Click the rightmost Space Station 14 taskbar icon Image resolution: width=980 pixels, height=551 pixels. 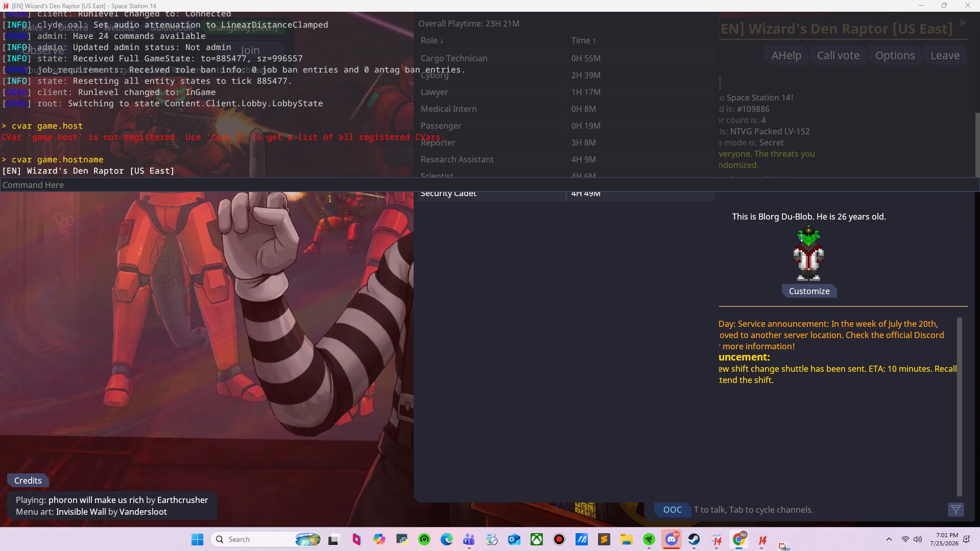(x=762, y=539)
